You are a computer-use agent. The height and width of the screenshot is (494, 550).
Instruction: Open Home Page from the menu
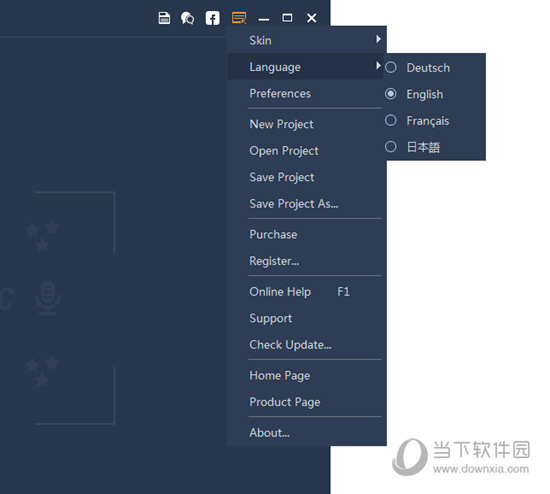click(307, 375)
